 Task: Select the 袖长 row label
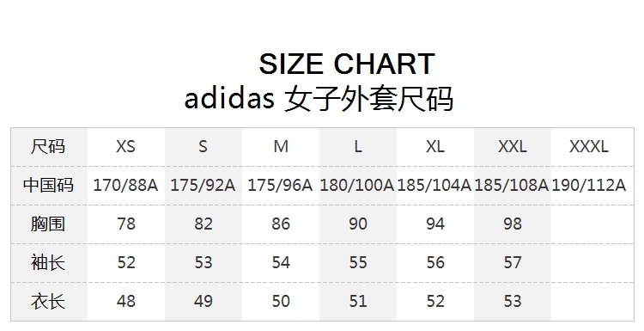coord(48,262)
